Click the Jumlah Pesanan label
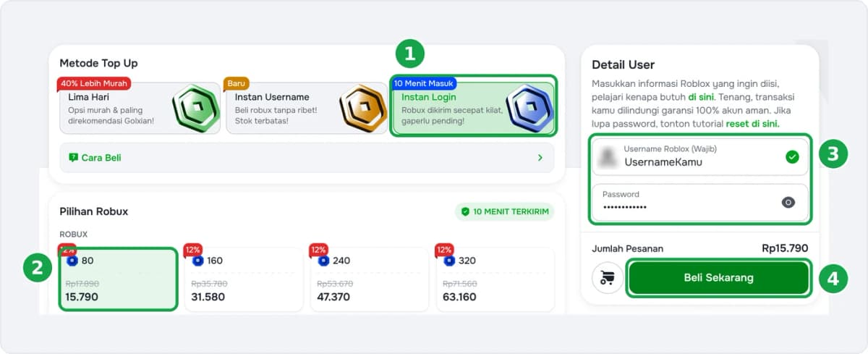Viewport: 868px width, 354px height. pyautogui.click(x=627, y=248)
